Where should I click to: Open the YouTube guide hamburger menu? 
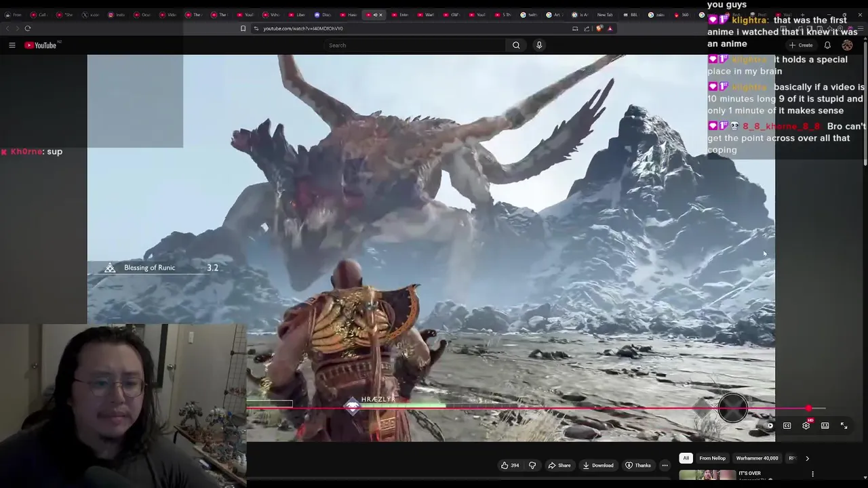pos(12,45)
